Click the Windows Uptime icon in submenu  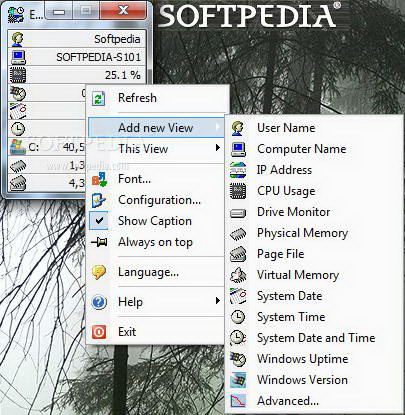coord(238,359)
